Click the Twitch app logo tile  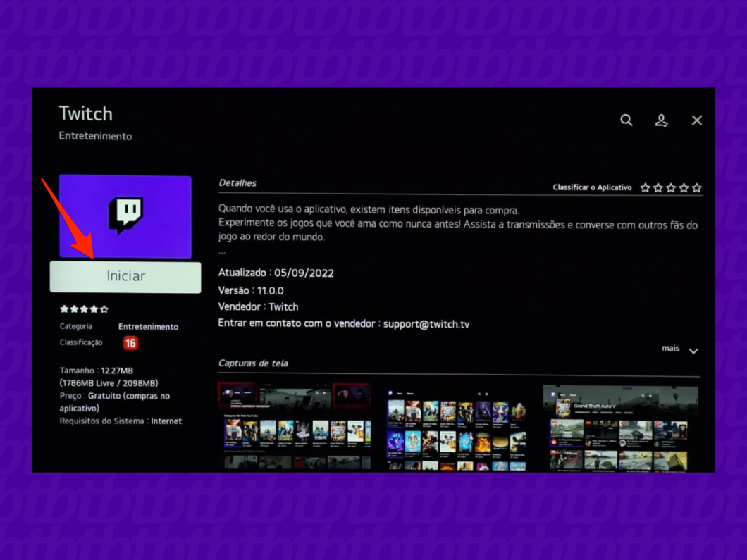125,217
